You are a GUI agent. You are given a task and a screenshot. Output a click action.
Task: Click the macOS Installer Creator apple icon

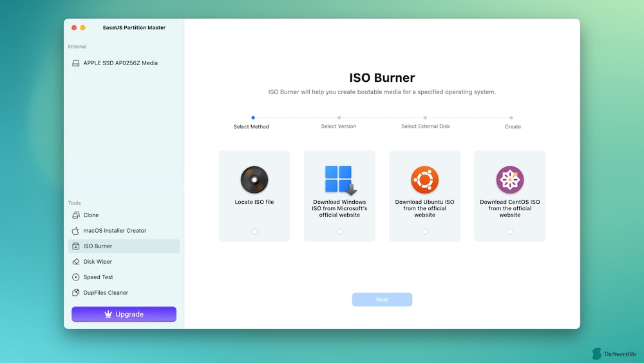tap(75, 231)
